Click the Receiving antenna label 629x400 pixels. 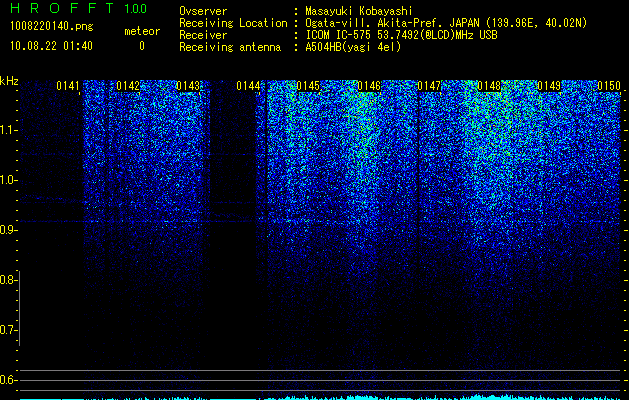230,47
